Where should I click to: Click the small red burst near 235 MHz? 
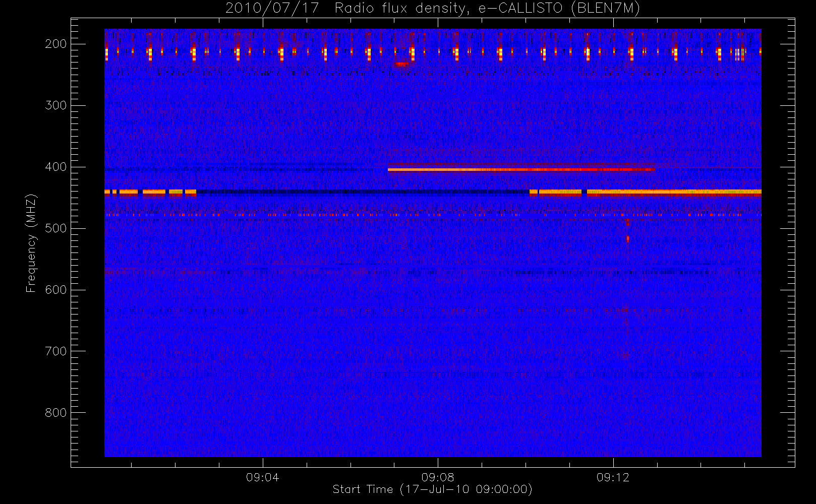point(401,64)
